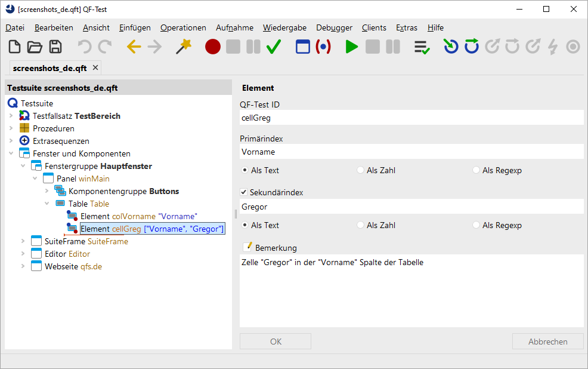
Task: Click the QF-Test ID input field
Action: click(411, 118)
